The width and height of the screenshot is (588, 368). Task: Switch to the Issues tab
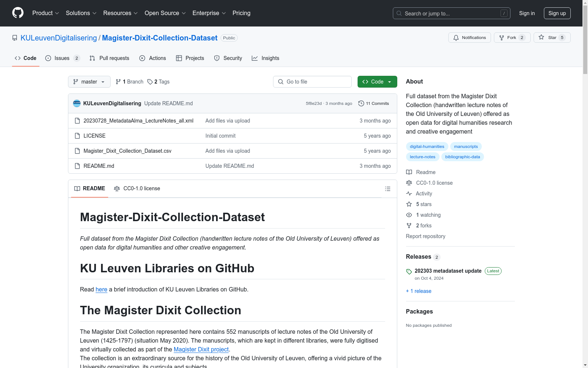point(62,58)
